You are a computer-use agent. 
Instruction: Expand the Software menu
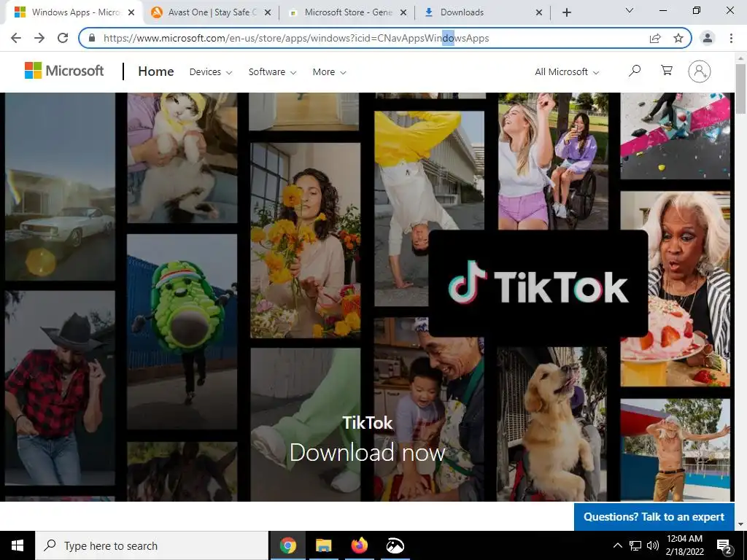click(x=272, y=72)
